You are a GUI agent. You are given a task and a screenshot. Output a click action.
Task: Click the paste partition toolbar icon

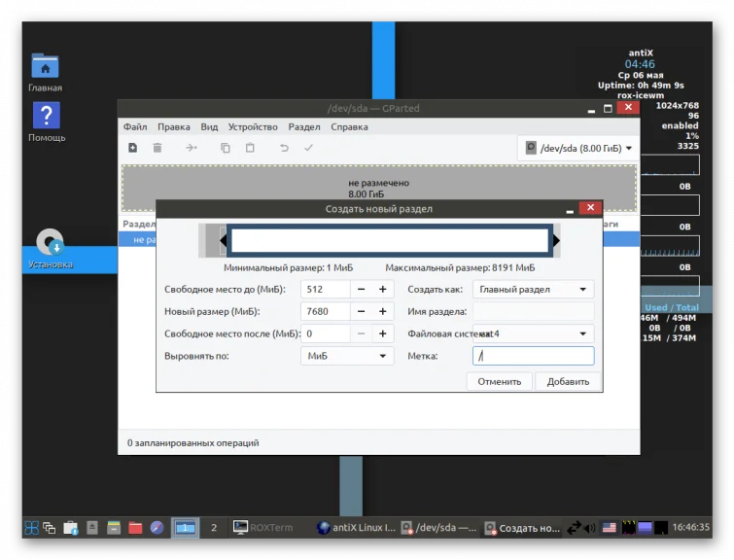tap(250, 148)
